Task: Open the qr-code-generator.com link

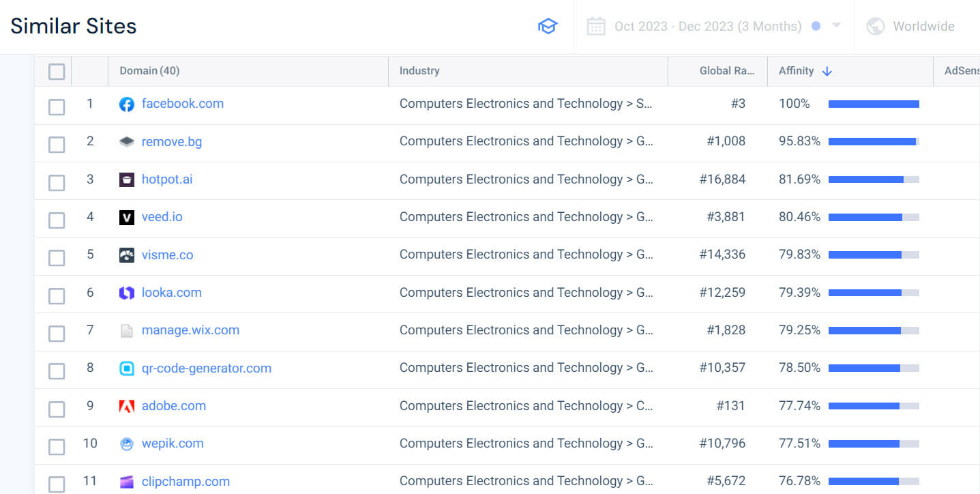Action: (x=206, y=368)
